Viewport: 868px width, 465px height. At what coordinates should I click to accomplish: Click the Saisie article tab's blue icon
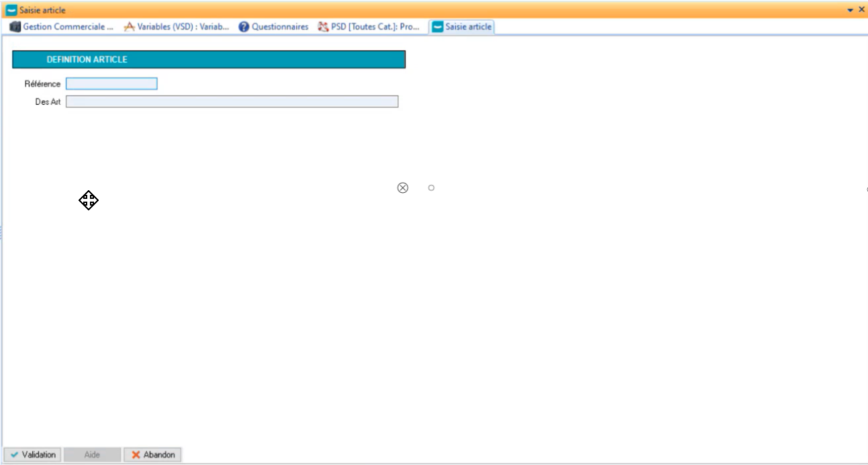(438, 27)
